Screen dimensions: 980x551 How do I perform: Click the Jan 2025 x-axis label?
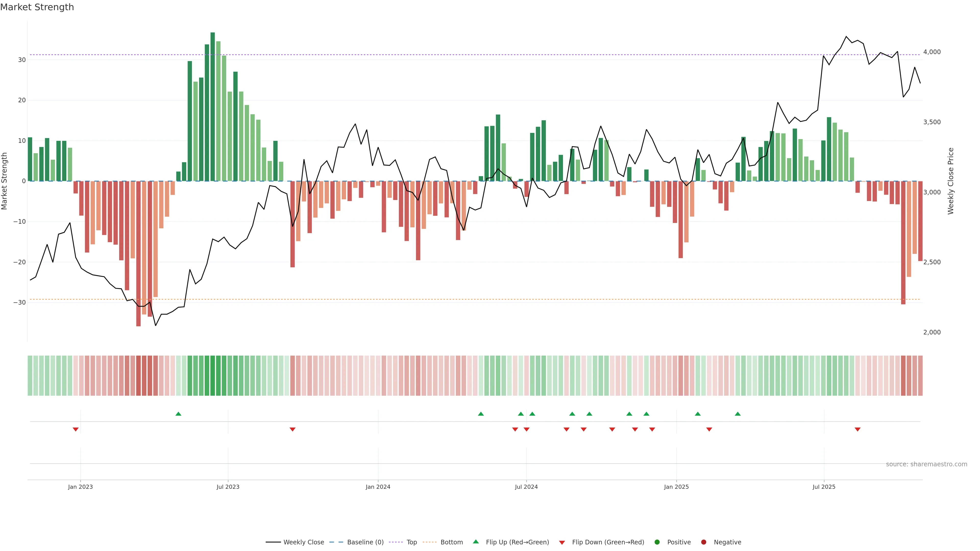click(x=676, y=487)
